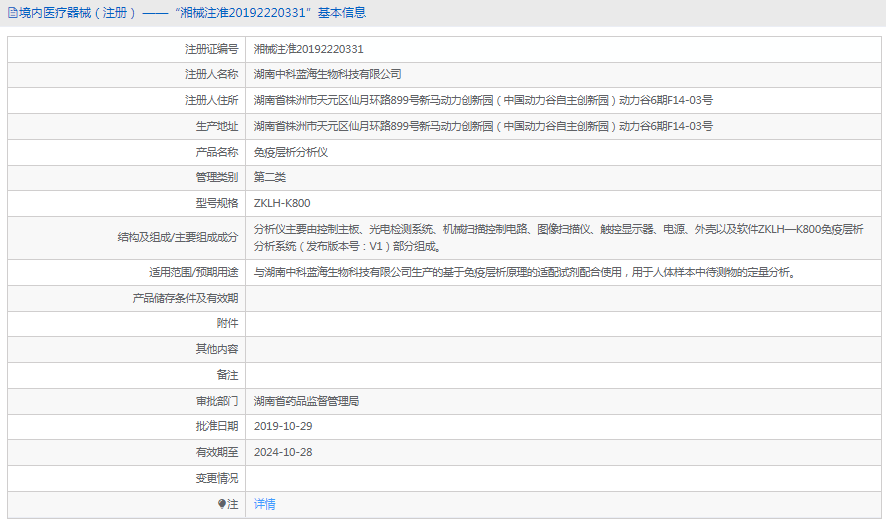Click the 审批部门 label
Viewport: 886px width, 527px height.
pos(217,401)
